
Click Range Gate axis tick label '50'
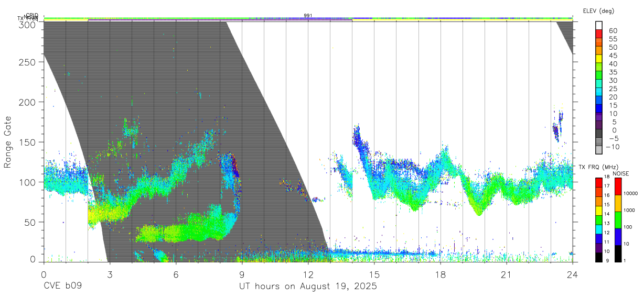click(x=30, y=222)
